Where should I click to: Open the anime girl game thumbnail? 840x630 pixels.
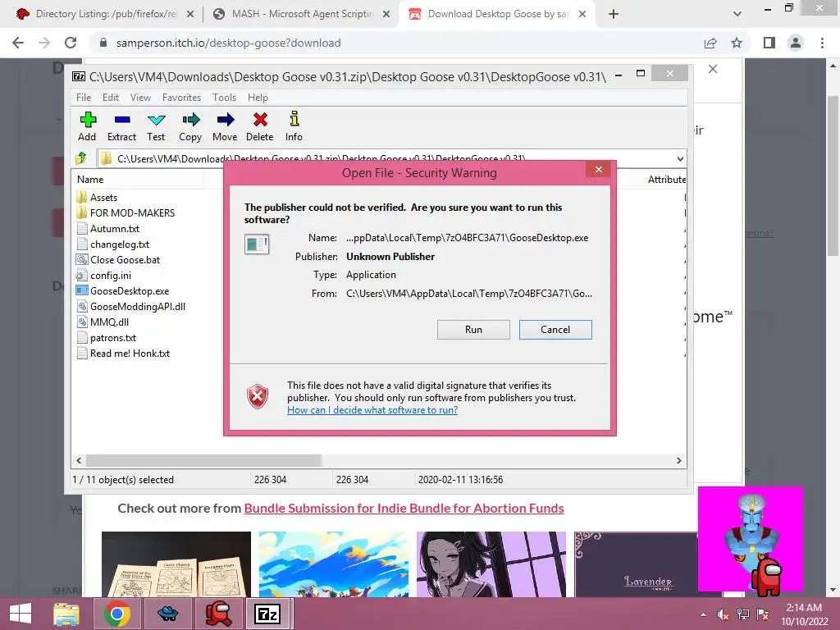pyautogui.click(x=491, y=564)
